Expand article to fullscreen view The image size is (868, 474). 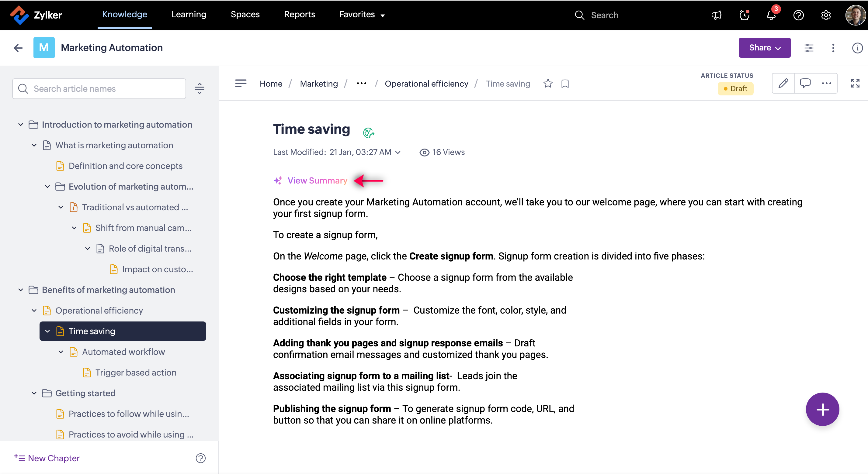(855, 83)
